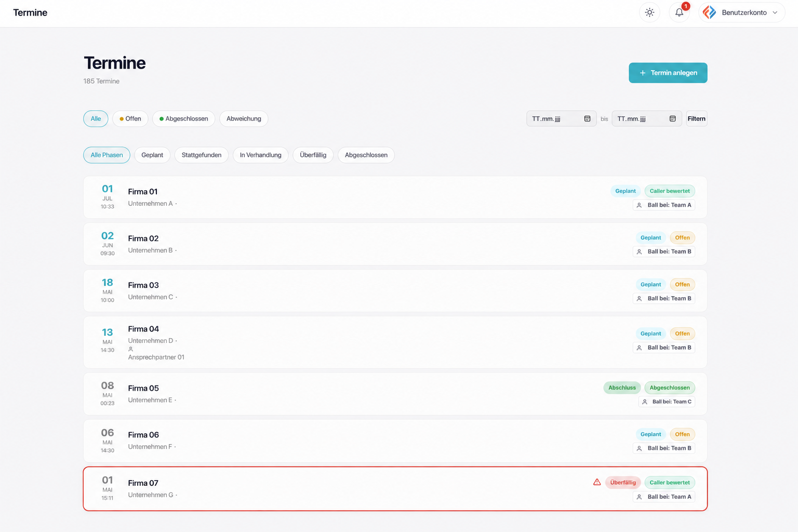This screenshot has height=532, width=798.
Task: Filter by Offen status
Action: tap(130, 118)
